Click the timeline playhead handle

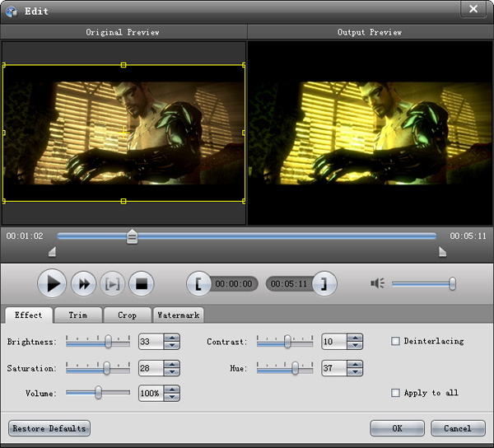click(x=132, y=236)
